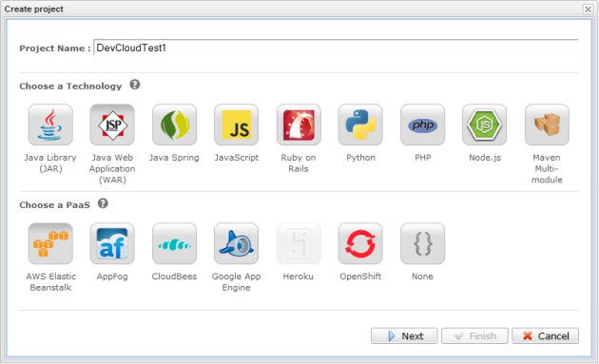Click the "OpenShift" label text
Viewport: 599px width, 364px height.
(x=360, y=277)
